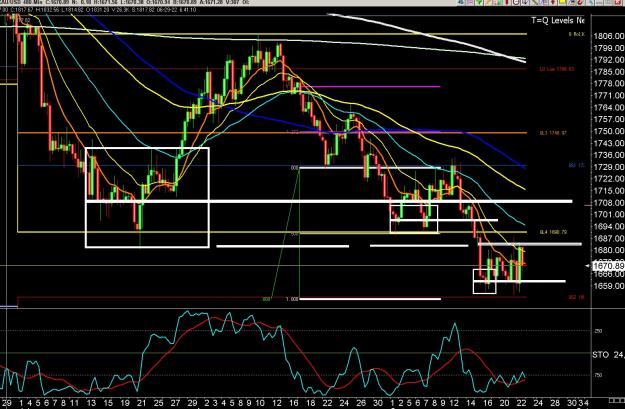Screen dimensions: 625x409
Task: Click the 1729.00 price axis label
Action: tap(609, 167)
